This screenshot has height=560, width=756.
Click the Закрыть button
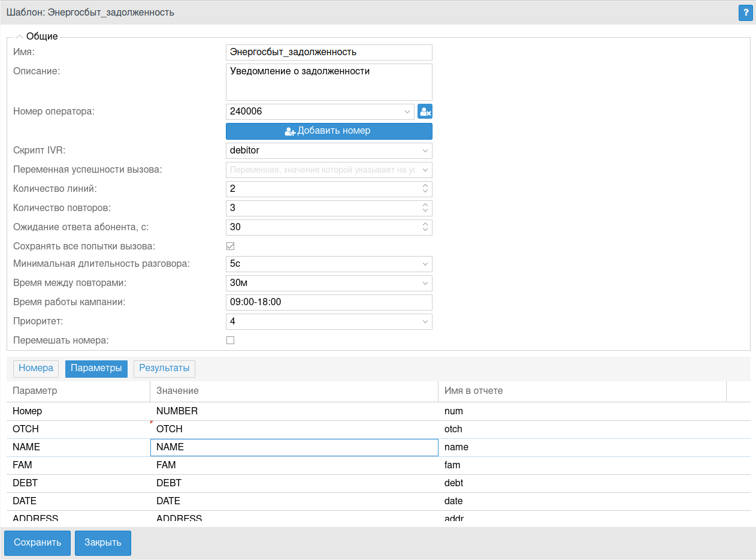(103, 543)
